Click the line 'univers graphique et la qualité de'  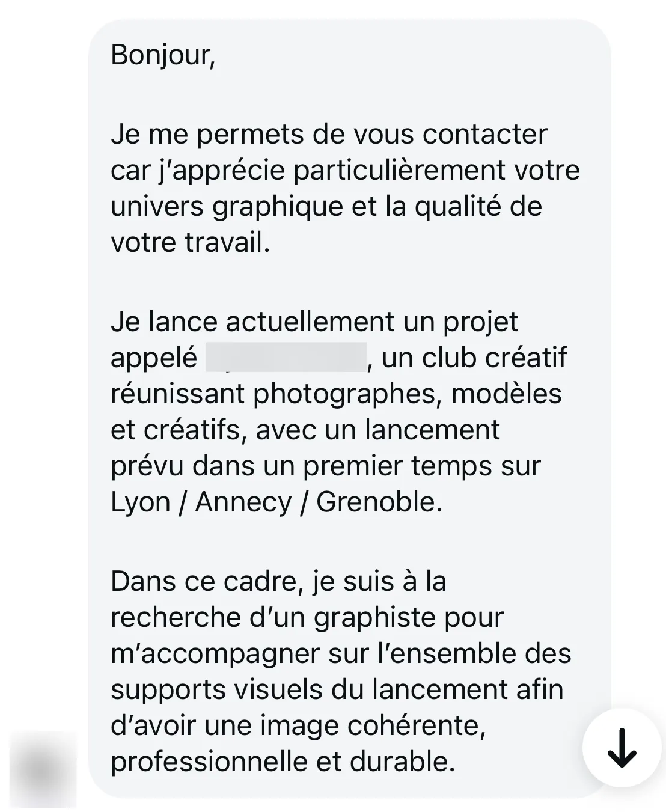(x=326, y=206)
